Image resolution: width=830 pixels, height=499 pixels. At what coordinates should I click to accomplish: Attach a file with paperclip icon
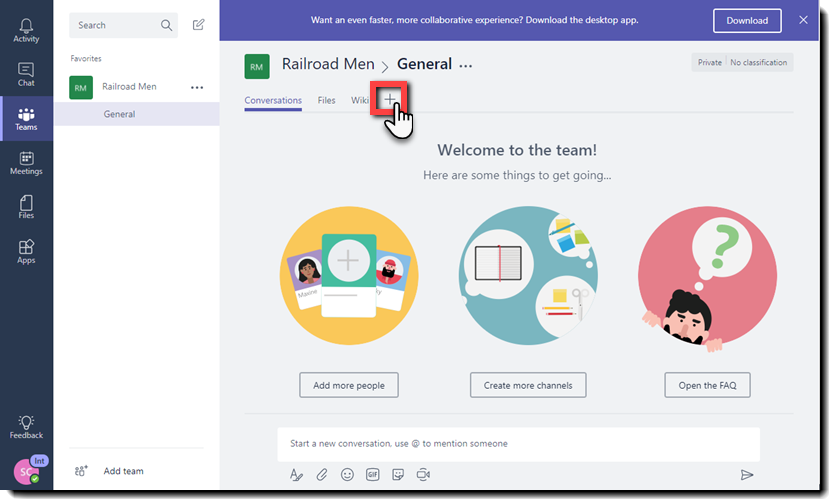(x=322, y=475)
